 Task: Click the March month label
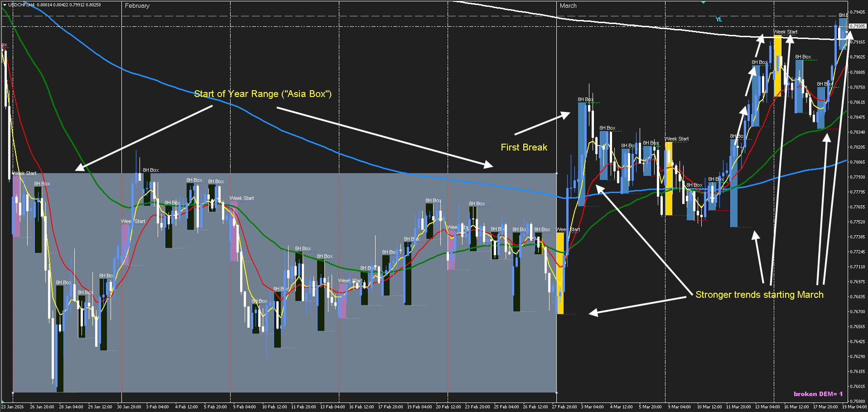pos(568,6)
